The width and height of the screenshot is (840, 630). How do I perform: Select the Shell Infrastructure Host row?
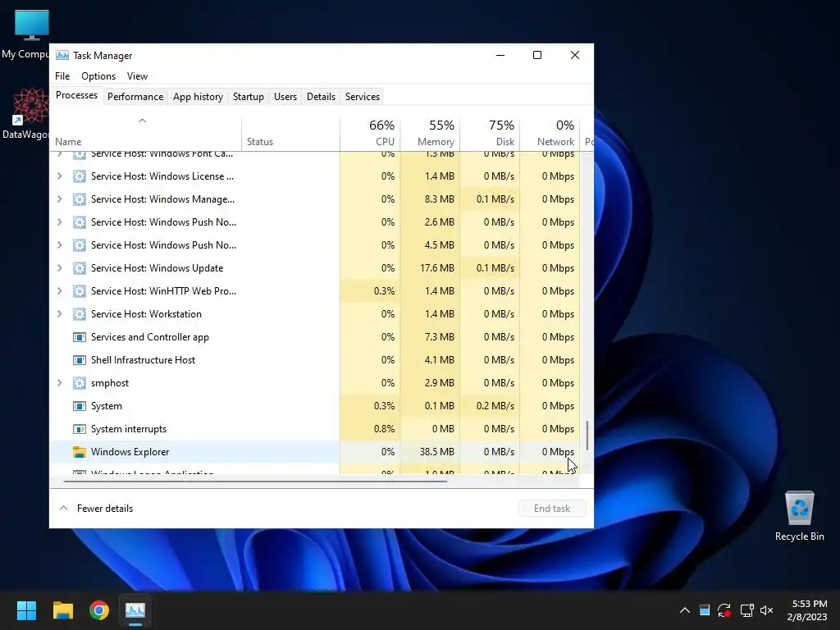click(x=314, y=360)
